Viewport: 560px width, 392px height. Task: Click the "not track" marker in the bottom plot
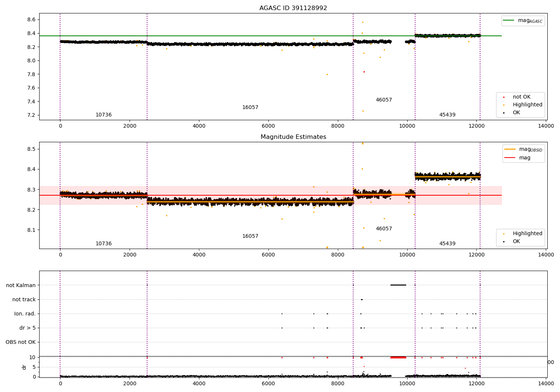361,299
